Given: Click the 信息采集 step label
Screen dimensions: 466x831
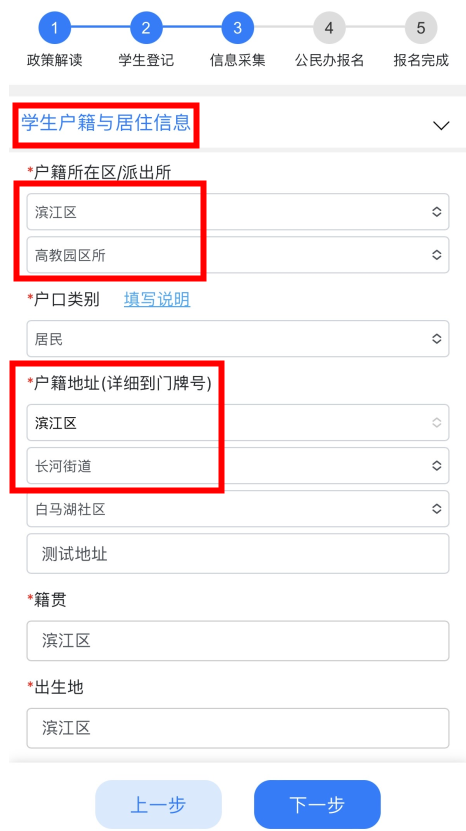Looking at the screenshot, I should pyautogui.click(x=238, y=60).
